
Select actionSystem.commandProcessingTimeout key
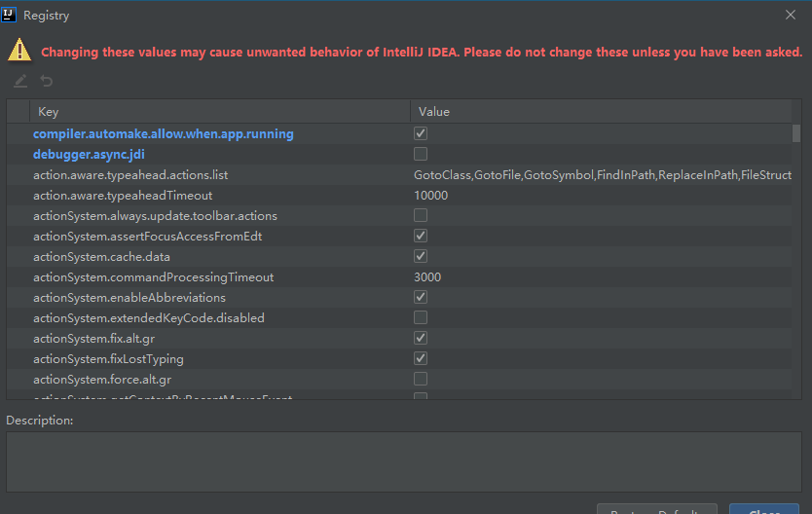coord(153,276)
